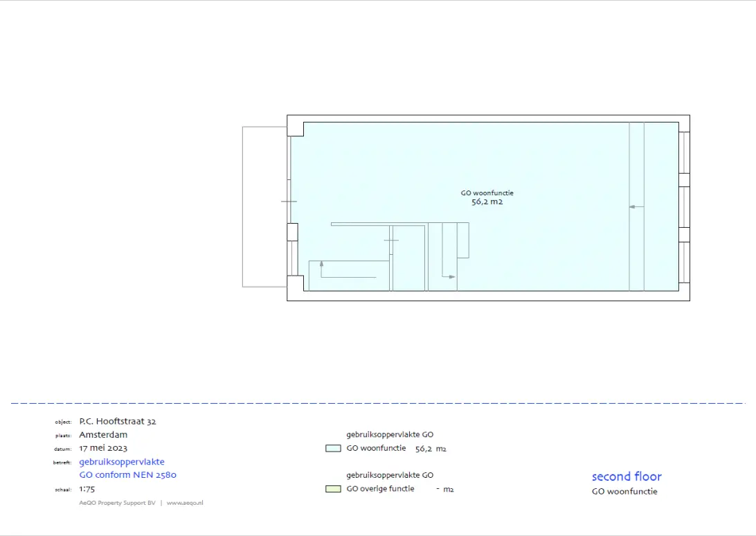Click the light green GO overige functie swatch
Image resolution: width=756 pixels, height=536 pixels.
pyautogui.click(x=333, y=489)
